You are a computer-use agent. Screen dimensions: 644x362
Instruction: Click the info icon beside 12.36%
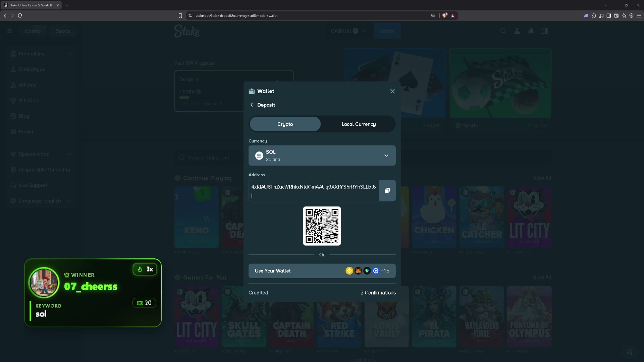[x=199, y=92]
